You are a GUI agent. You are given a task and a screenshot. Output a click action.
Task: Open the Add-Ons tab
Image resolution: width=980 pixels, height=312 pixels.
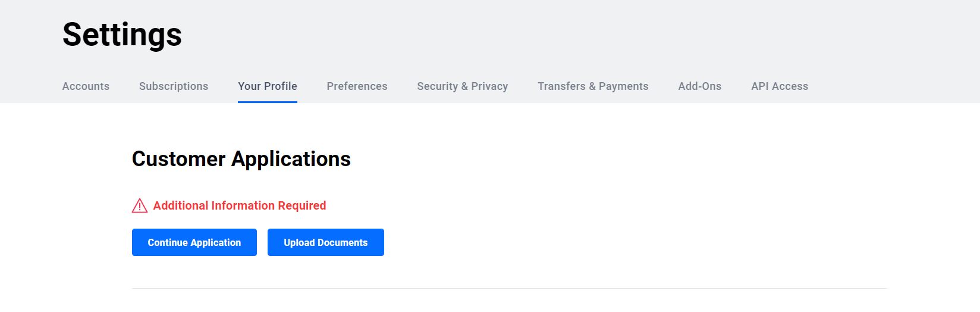(700, 86)
